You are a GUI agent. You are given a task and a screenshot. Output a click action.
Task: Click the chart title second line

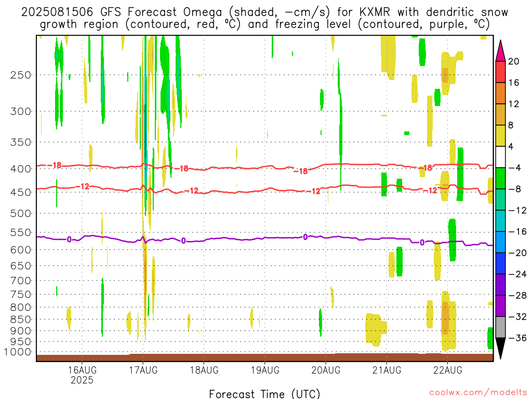pos(264,24)
